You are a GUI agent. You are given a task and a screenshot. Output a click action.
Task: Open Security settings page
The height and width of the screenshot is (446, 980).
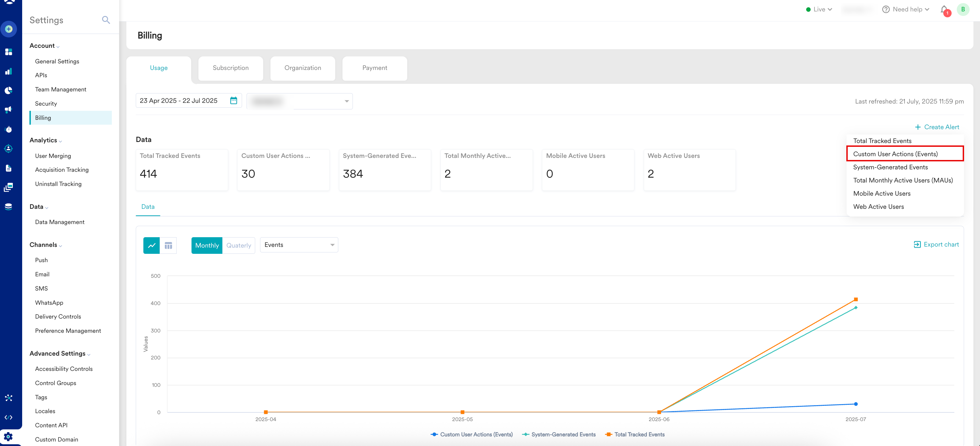(46, 104)
